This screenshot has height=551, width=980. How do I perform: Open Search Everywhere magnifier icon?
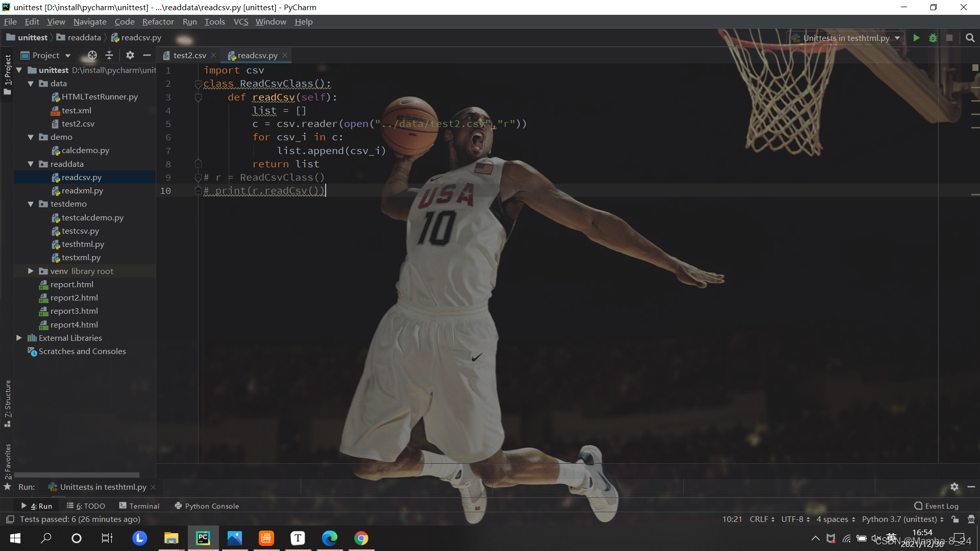tap(970, 38)
